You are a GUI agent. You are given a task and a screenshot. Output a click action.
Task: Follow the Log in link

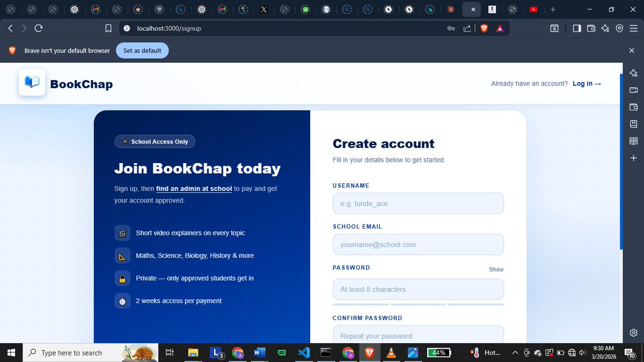(587, 84)
